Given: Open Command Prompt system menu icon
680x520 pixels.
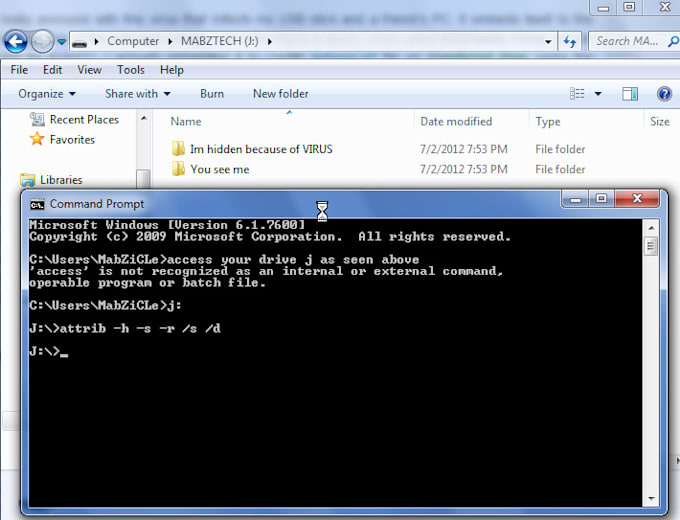Looking at the screenshot, I should [x=37, y=204].
